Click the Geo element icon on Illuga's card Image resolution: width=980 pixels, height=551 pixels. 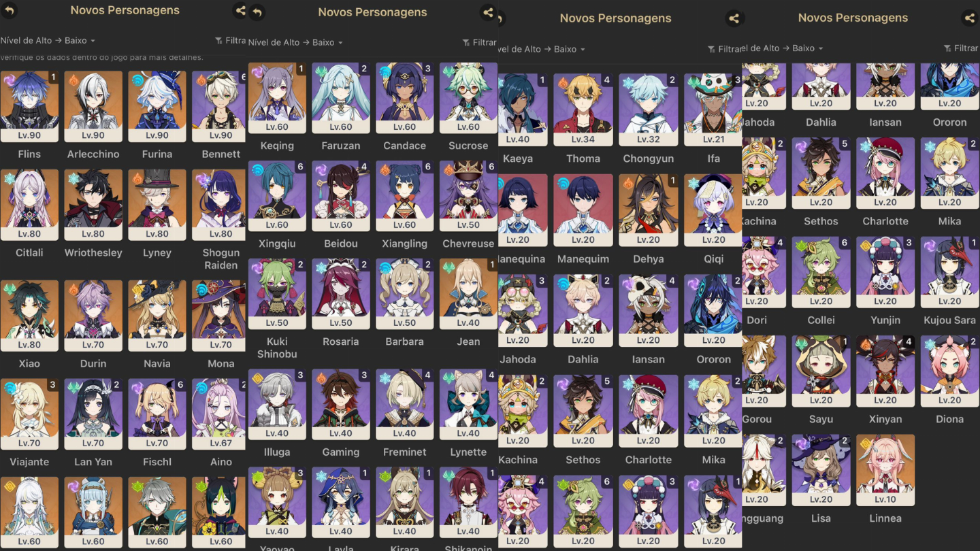[257, 378]
